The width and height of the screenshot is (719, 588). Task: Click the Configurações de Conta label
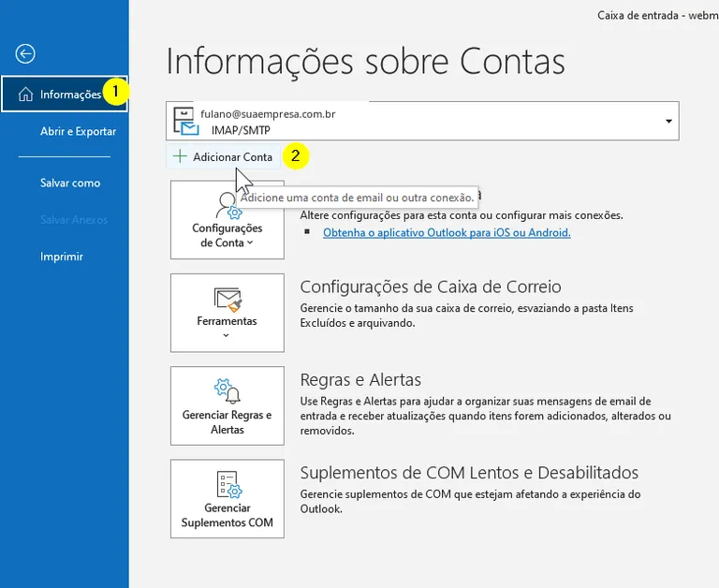click(x=227, y=235)
